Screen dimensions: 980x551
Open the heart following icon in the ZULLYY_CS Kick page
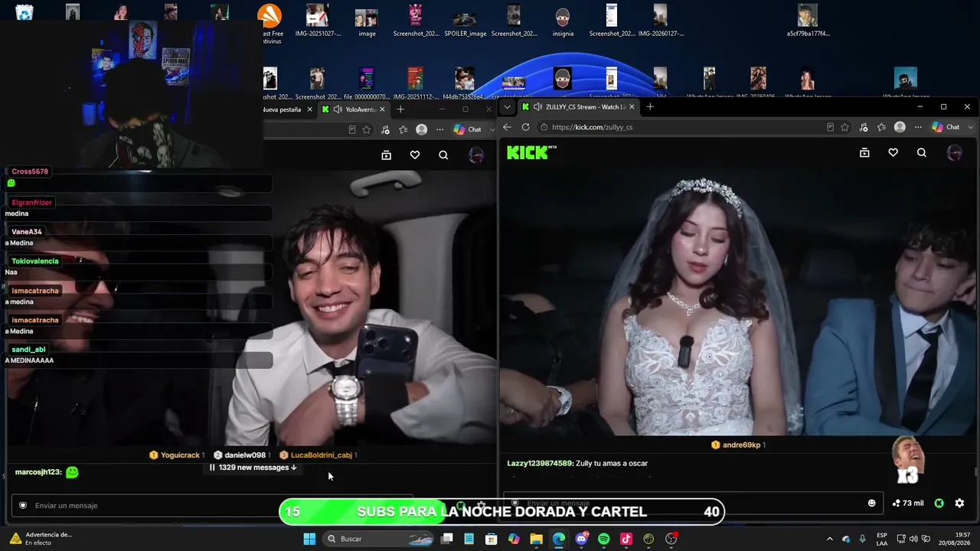pos(893,153)
